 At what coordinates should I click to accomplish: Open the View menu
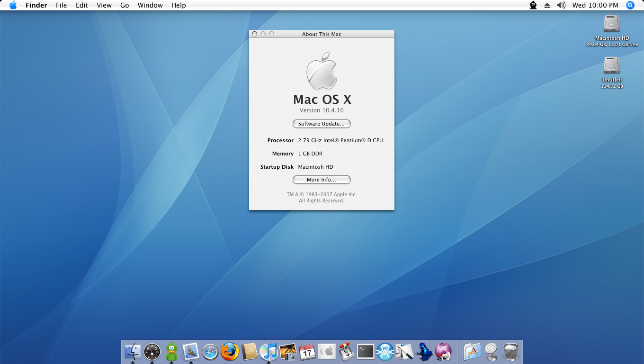coord(104,5)
